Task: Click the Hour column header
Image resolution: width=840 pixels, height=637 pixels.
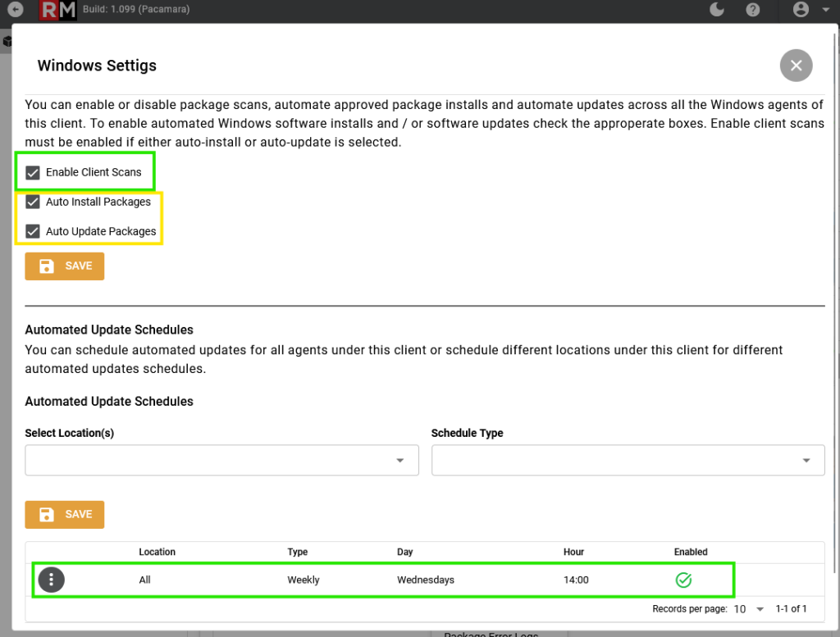Action: [573, 552]
